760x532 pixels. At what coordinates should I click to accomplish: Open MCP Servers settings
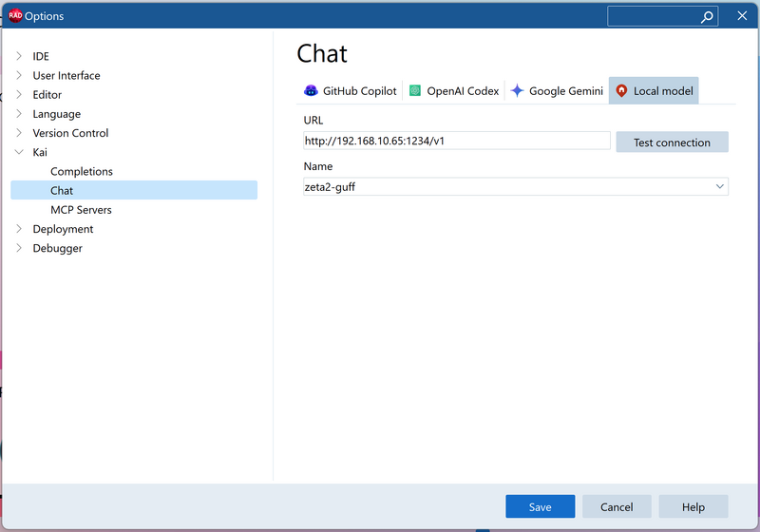(81, 210)
